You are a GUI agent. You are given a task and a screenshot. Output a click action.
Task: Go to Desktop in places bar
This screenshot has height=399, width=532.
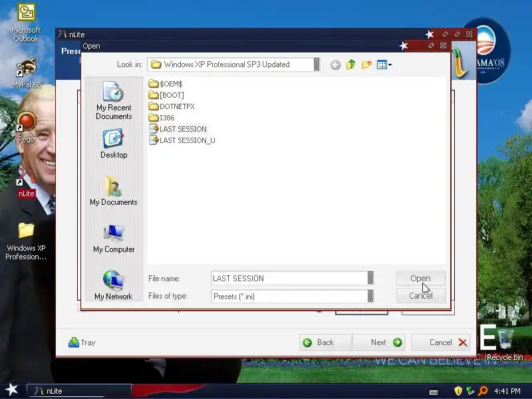coord(114,143)
